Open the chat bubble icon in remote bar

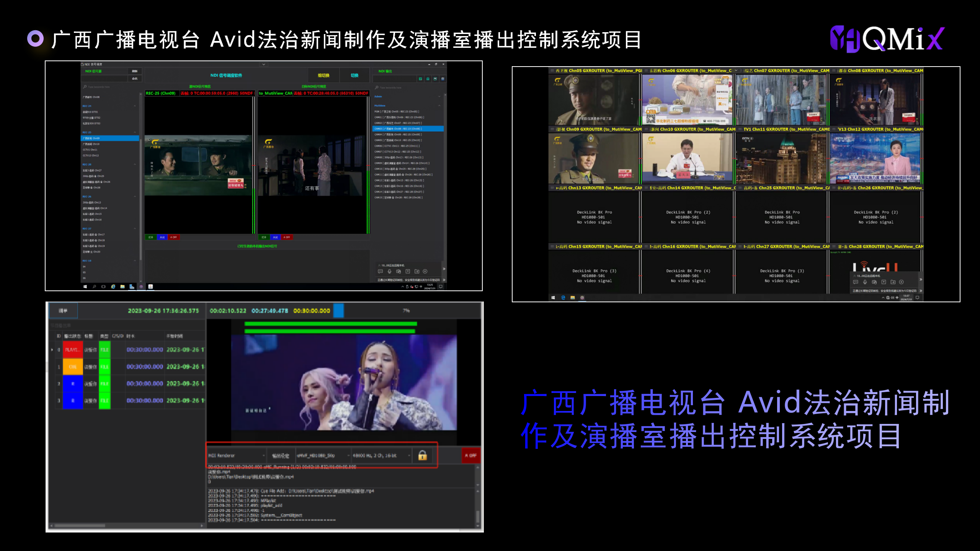pyautogui.click(x=380, y=271)
